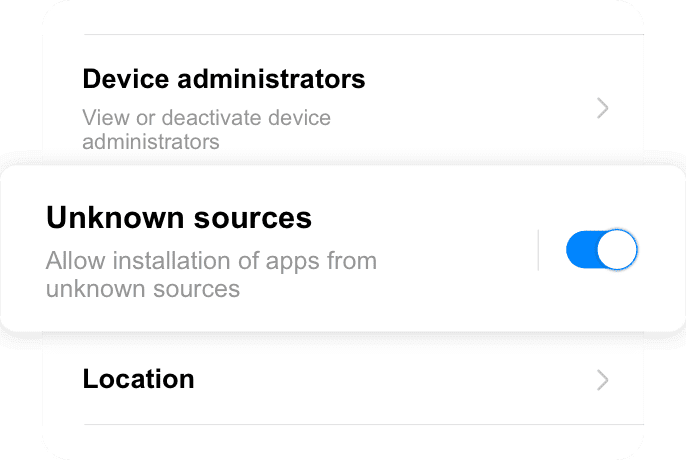The height and width of the screenshot is (460, 686).
Task: Open Device administrators via its chevron arrow
Action: 602,108
